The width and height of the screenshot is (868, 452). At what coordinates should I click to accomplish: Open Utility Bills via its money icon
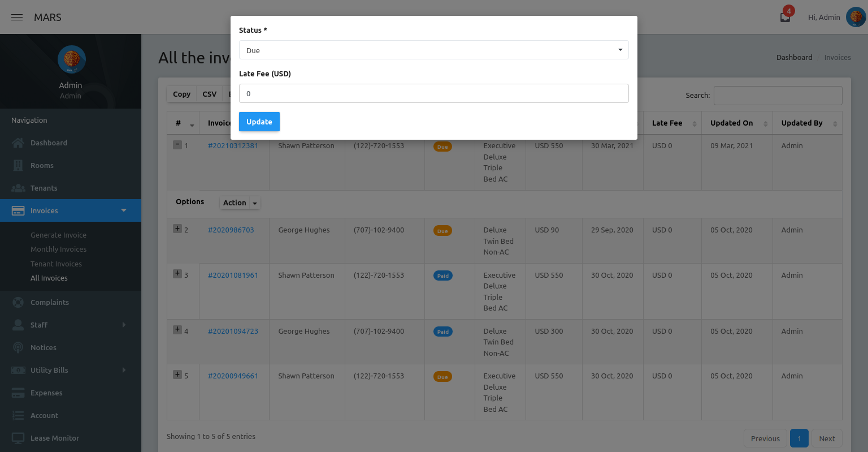pyautogui.click(x=18, y=370)
